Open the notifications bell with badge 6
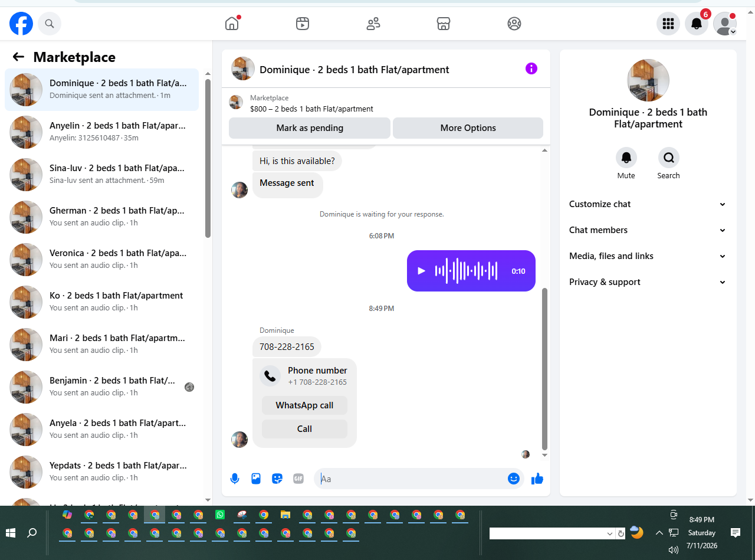755x560 pixels. click(697, 24)
